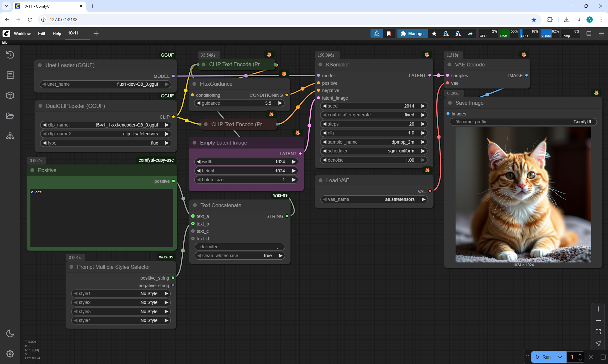
Task: Open the model library cube icon
Action: click(10, 95)
